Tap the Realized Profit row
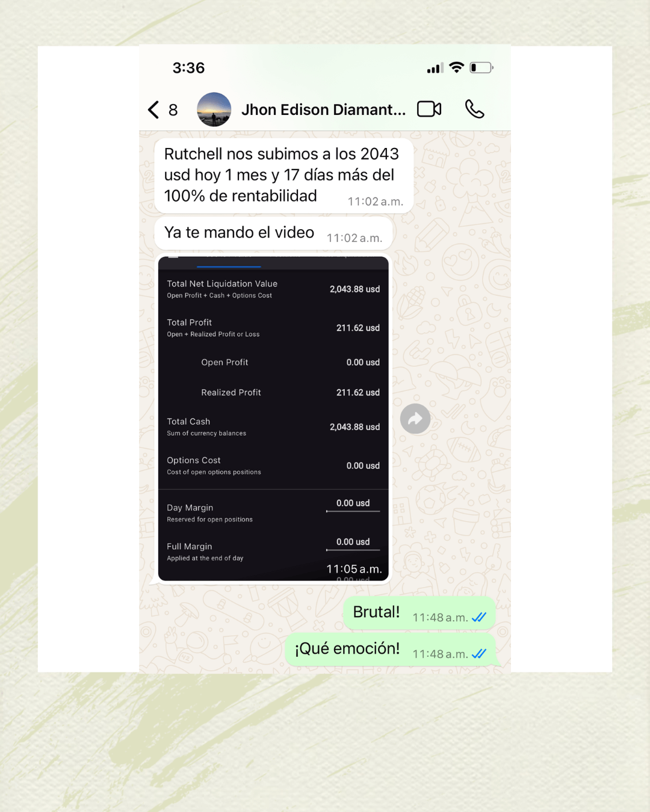 coord(273,392)
